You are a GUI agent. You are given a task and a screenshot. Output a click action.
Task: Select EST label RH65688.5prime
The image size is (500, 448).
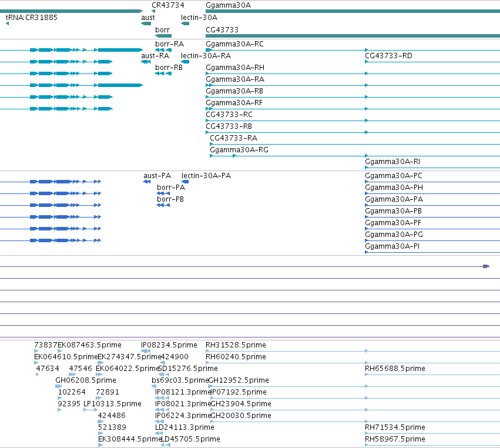click(395, 369)
